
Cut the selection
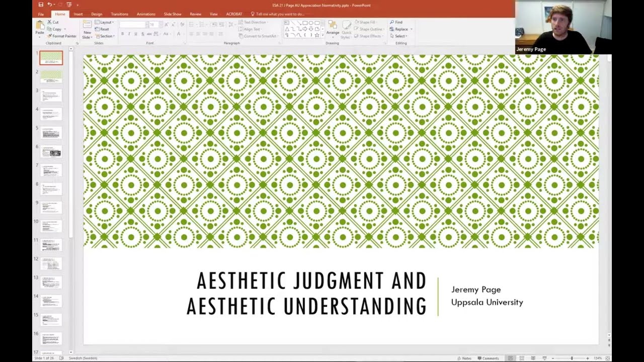click(x=53, y=22)
